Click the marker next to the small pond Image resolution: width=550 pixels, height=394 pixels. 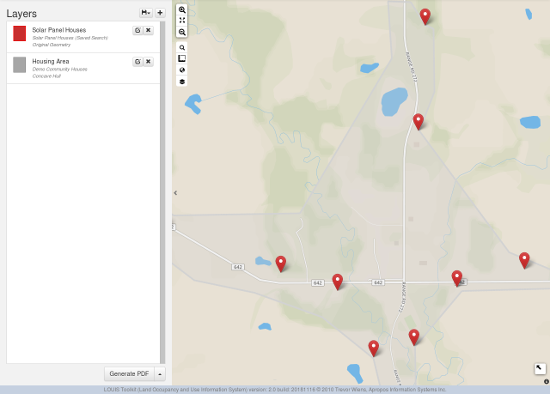(x=281, y=264)
